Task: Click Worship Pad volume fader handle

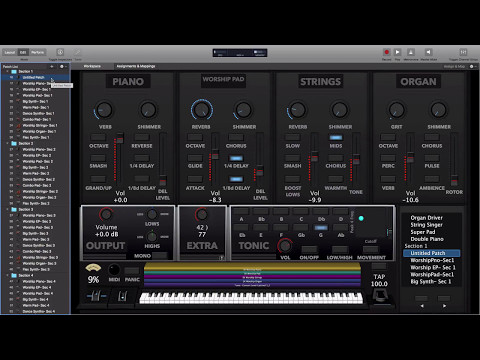Action: pos(215,154)
